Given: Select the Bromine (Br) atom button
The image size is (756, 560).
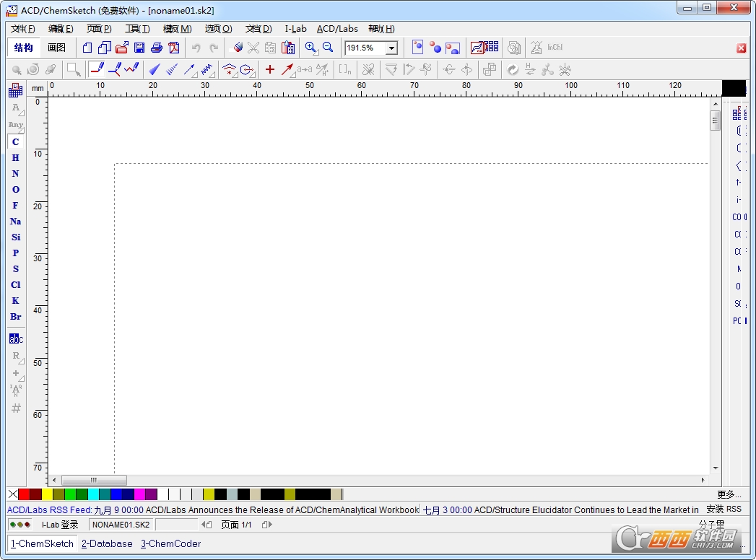Looking at the screenshot, I should [x=15, y=317].
